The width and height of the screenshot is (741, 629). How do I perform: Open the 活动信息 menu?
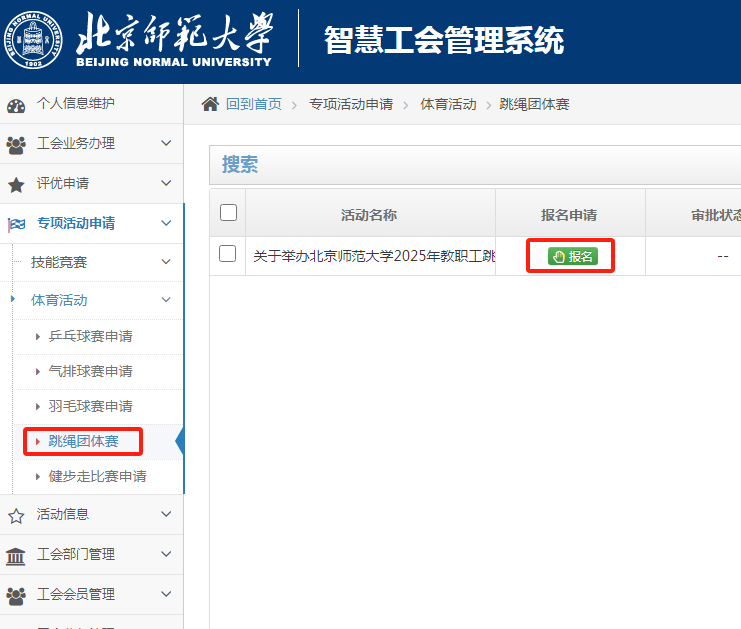92,515
